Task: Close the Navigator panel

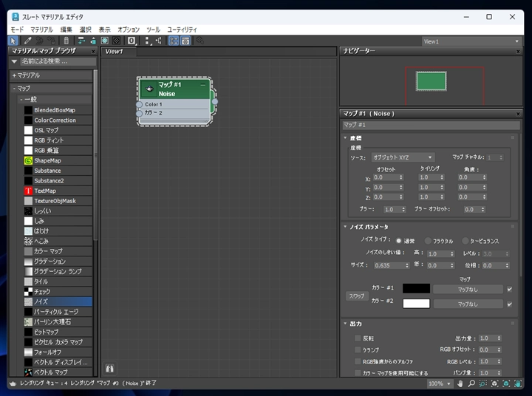Action: pos(518,52)
